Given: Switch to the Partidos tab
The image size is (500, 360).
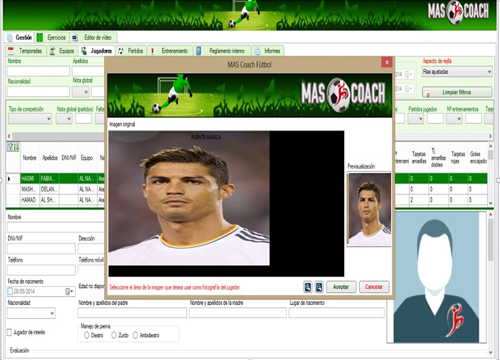Looking at the screenshot, I should coord(131,51).
